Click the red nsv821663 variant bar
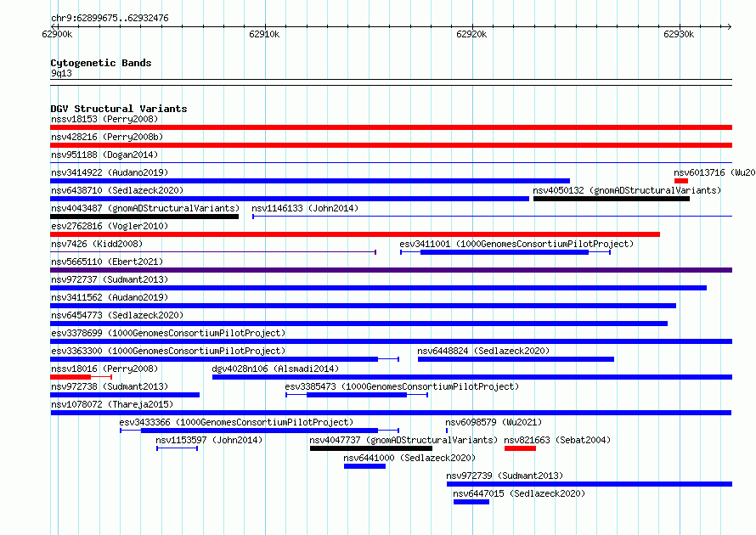This screenshot has height=535, width=756. pyautogui.click(x=520, y=448)
